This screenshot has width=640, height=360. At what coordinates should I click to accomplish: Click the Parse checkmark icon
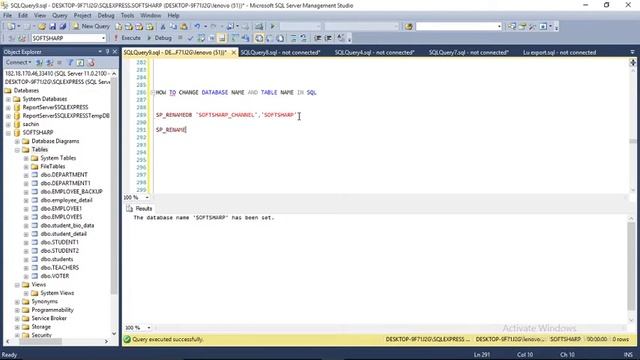tap(190, 38)
